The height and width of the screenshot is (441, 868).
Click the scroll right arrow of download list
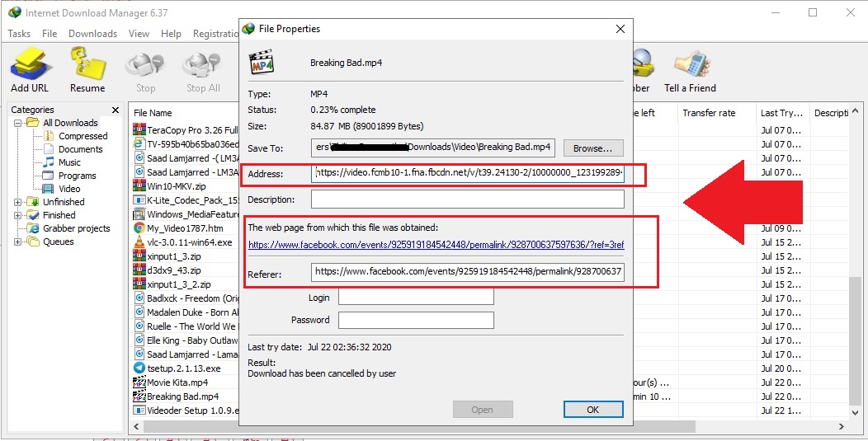[x=842, y=427]
